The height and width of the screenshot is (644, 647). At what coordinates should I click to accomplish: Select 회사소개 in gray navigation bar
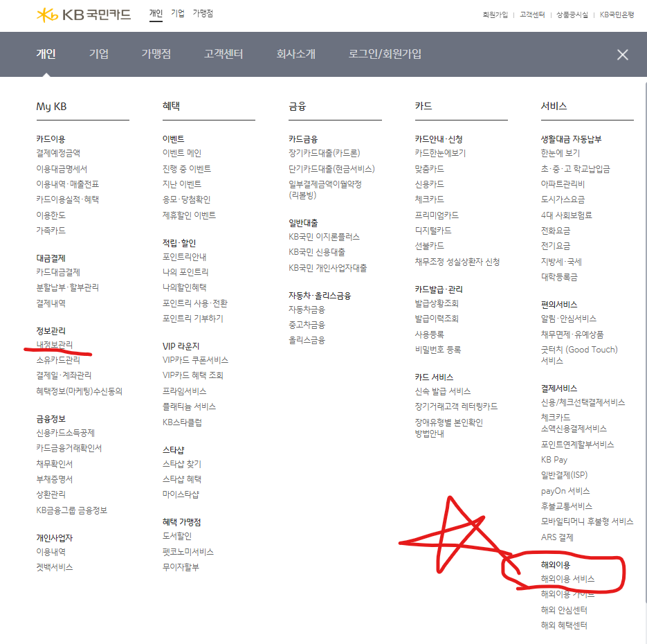coord(296,54)
